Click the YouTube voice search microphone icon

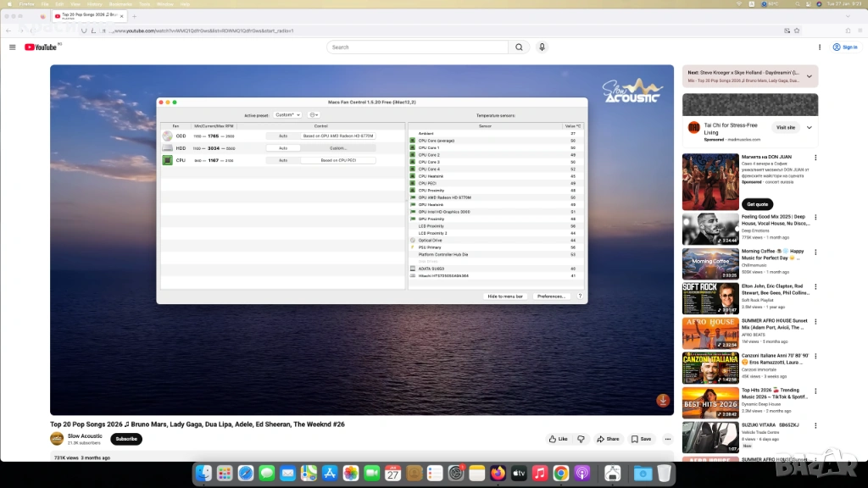click(542, 47)
